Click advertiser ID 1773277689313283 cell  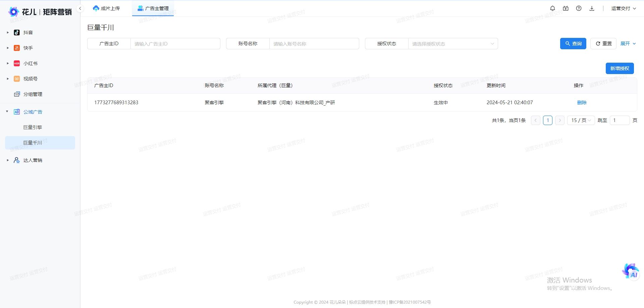tap(116, 103)
